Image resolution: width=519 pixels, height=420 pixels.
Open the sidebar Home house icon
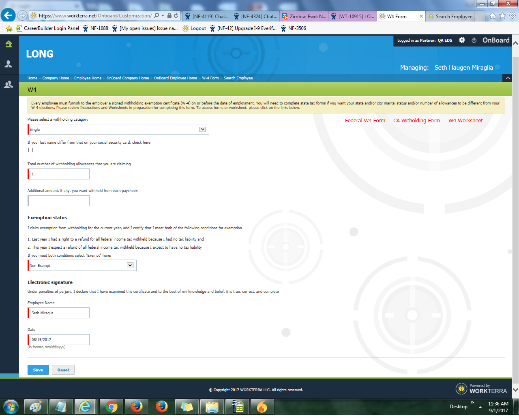click(x=9, y=44)
